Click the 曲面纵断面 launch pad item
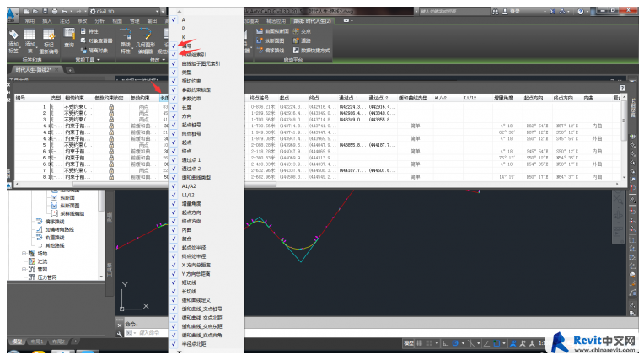The height and width of the screenshot is (360, 644). point(272,31)
